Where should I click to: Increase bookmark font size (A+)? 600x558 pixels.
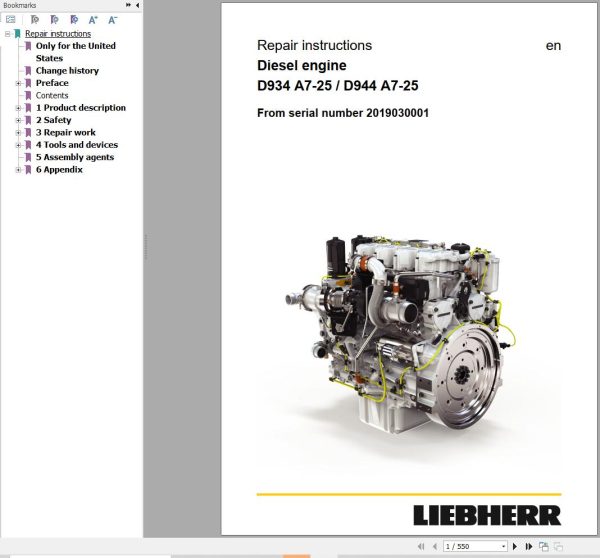93,20
